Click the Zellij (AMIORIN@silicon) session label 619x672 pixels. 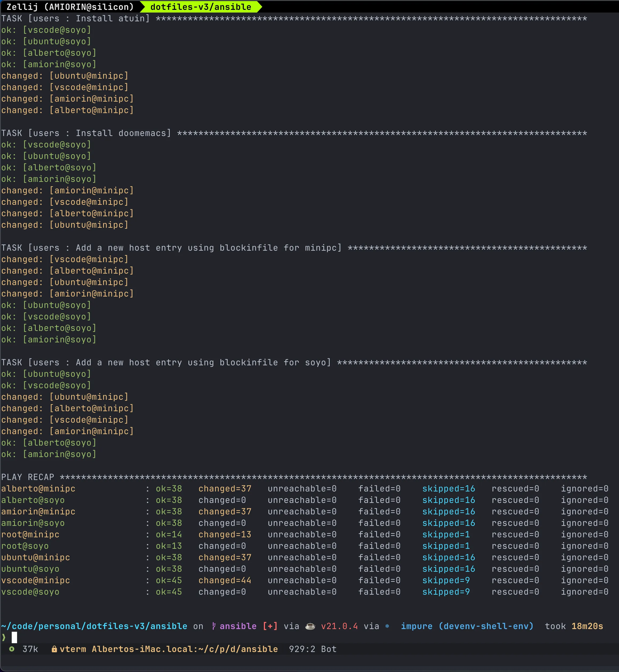click(x=70, y=7)
